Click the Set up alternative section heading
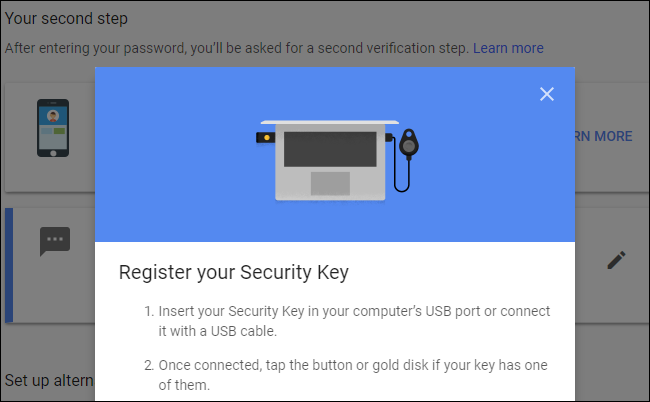650x402 pixels. pos(49,380)
